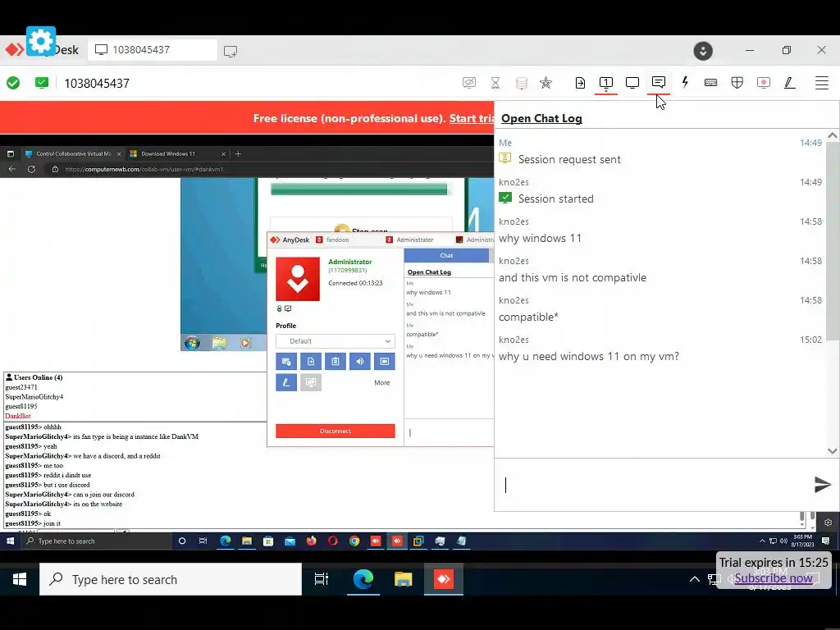Click green checkmark connection status icon

13,83
